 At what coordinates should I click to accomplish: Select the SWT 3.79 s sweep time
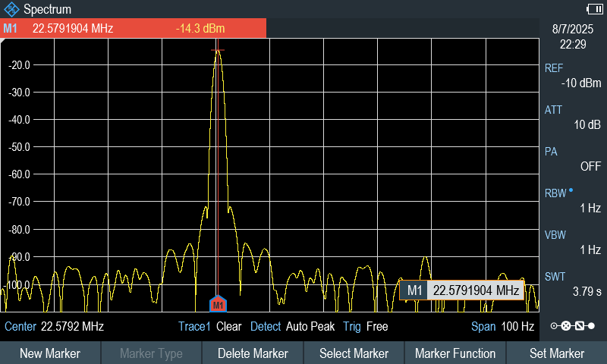[573, 284]
